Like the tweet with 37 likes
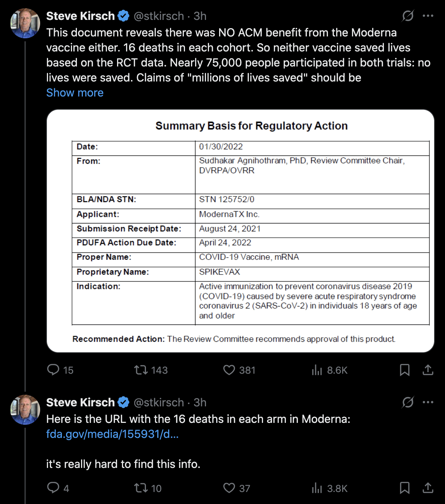 point(229,488)
